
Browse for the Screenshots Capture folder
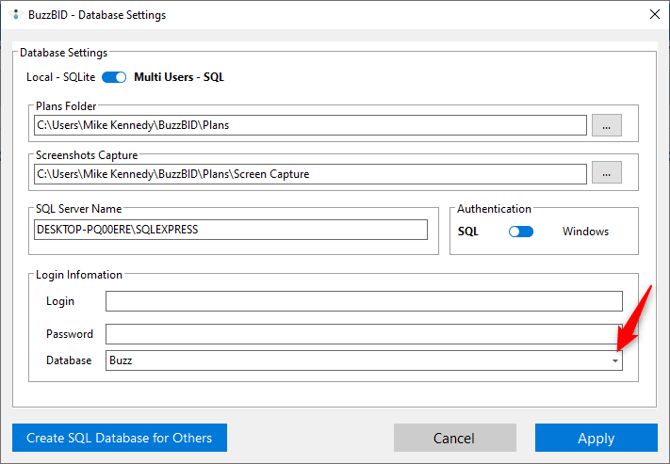[606, 173]
